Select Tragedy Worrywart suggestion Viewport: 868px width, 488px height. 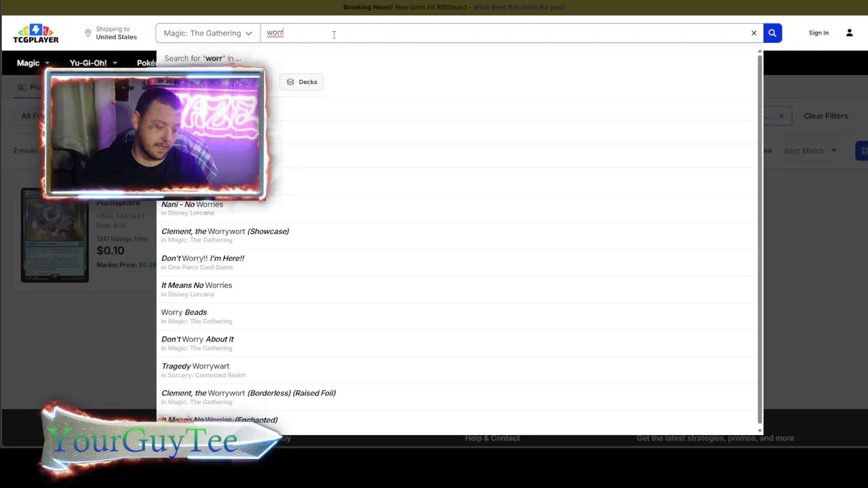click(456, 370)
